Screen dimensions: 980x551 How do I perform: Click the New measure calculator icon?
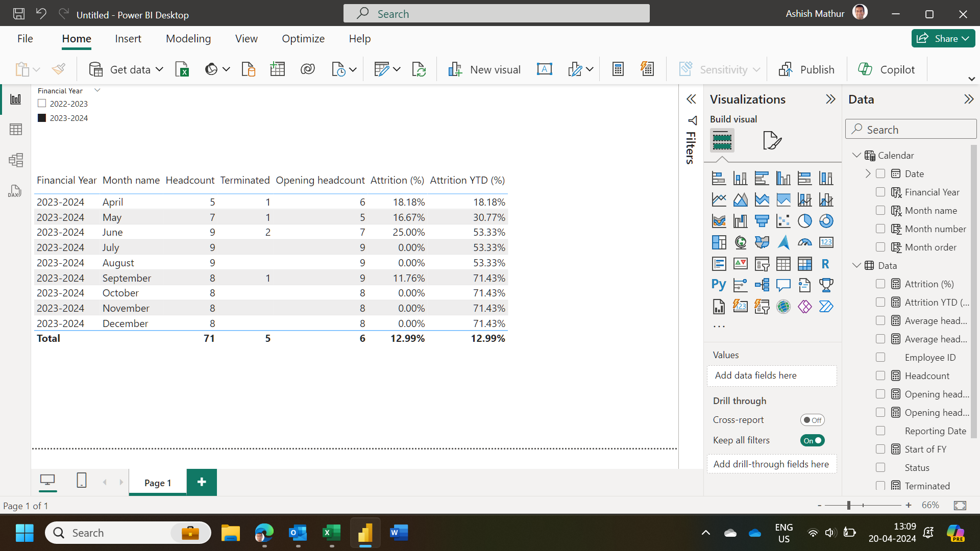pos(618,69)
